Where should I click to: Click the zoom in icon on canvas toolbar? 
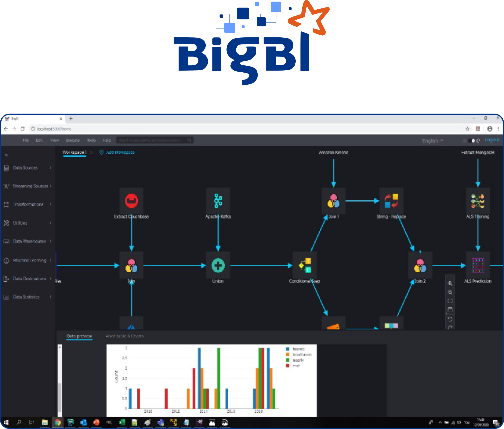pos(450,284)
